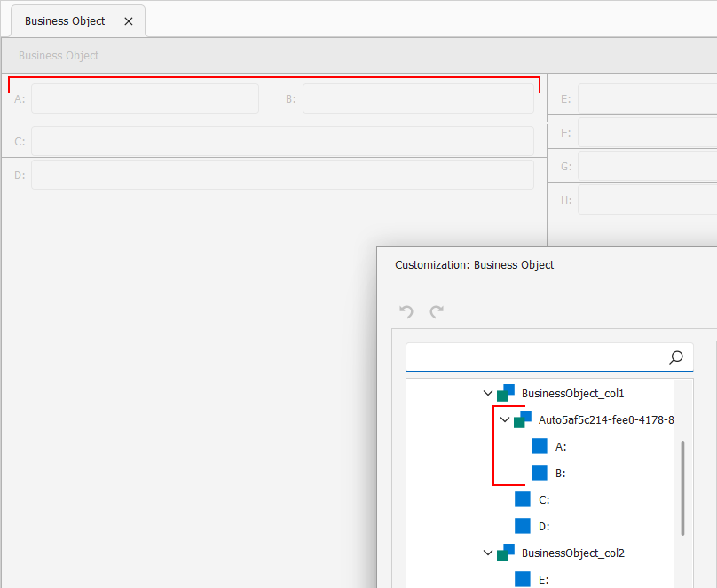This screenshot has width=717, height=588.
Task: Click the B: input field in form
Action: (418, 98)
